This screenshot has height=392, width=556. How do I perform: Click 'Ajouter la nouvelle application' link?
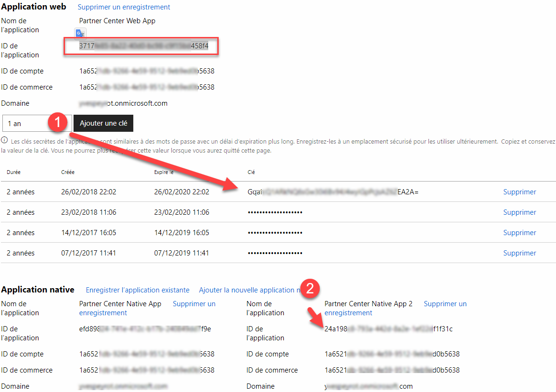249,290
